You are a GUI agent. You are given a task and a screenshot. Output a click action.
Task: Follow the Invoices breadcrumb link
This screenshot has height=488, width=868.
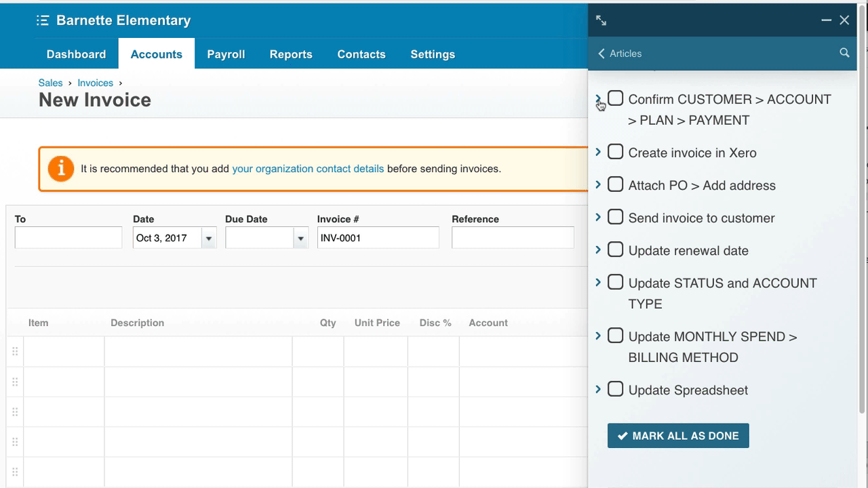(95, 83)
